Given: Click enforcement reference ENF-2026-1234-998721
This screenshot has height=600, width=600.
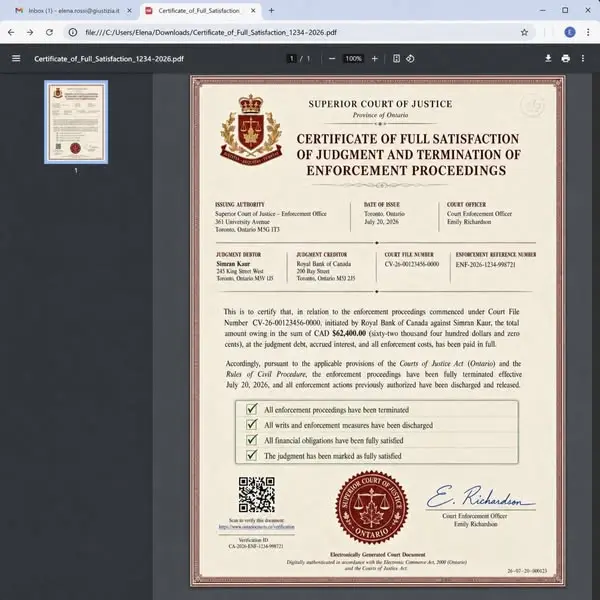Looking at the screenshot, I should click(x=485, y=264).
